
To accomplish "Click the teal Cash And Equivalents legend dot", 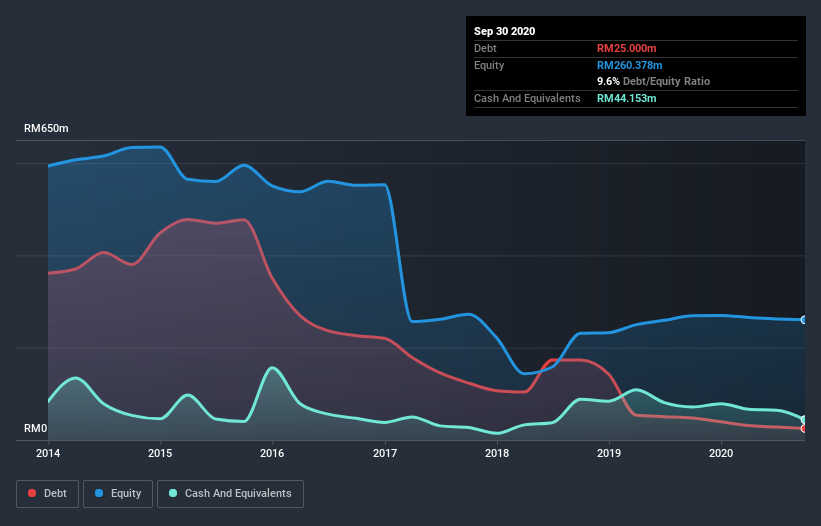I will (173, 493).
